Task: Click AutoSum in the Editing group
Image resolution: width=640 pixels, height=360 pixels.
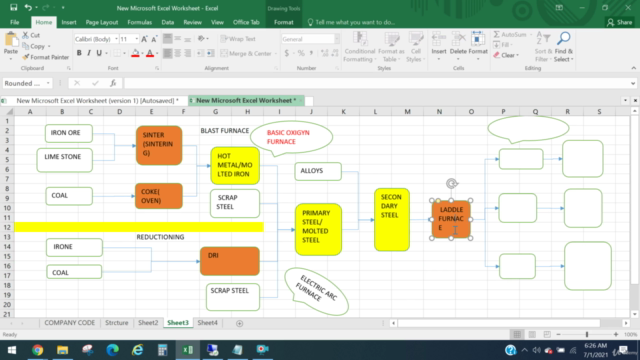Action: point(510,35)
